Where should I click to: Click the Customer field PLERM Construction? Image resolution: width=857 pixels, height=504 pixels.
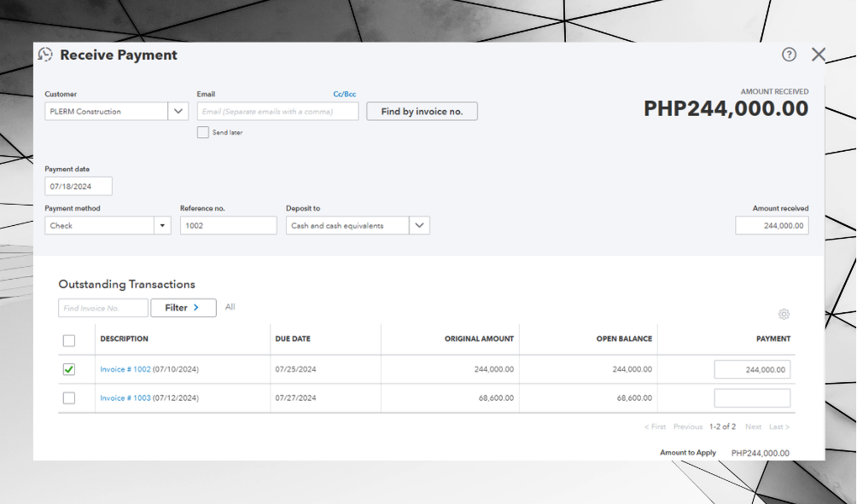click(107, 112)
